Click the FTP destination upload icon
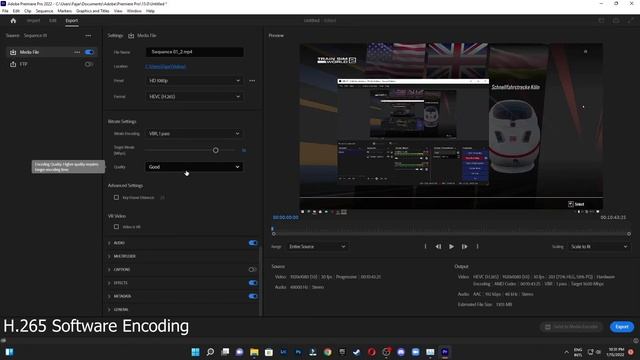This screenshot has width=640, height=360. 13,64
